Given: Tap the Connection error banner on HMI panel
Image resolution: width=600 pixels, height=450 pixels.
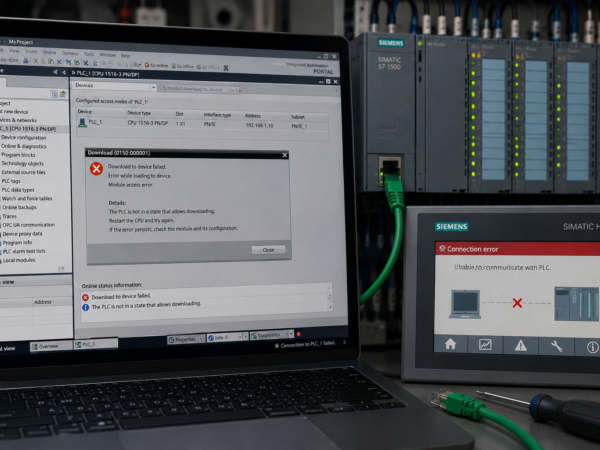Looking at the screenshot, I should coord(517,249).
